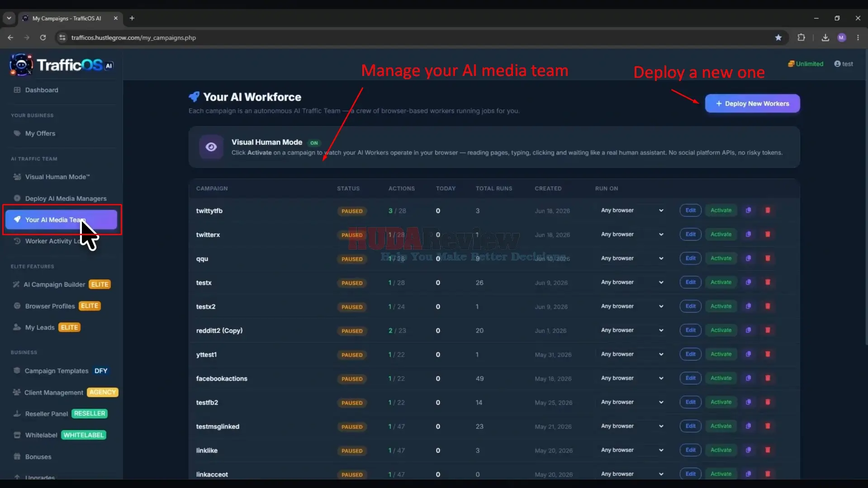
Task: Open Run On dropdown for facebookactions
Action: click(x=632, y=378)
